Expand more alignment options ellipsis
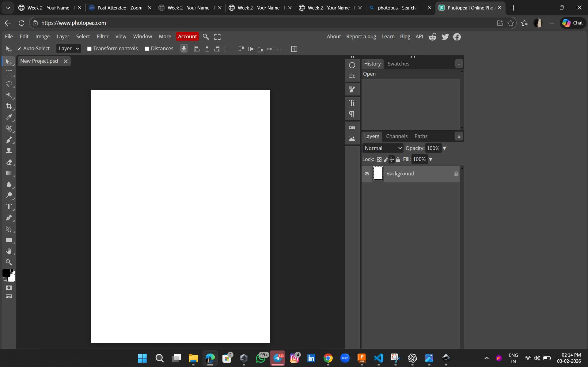 point(279,49)
